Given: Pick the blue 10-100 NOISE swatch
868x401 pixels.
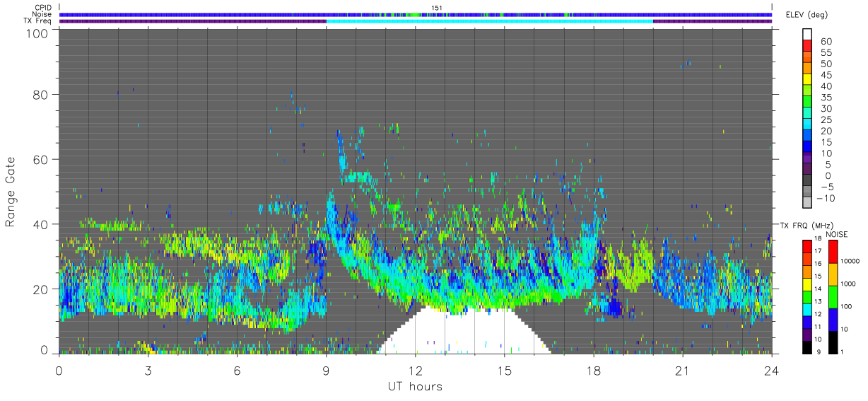Looking at the screenshot, I should 833,318.
